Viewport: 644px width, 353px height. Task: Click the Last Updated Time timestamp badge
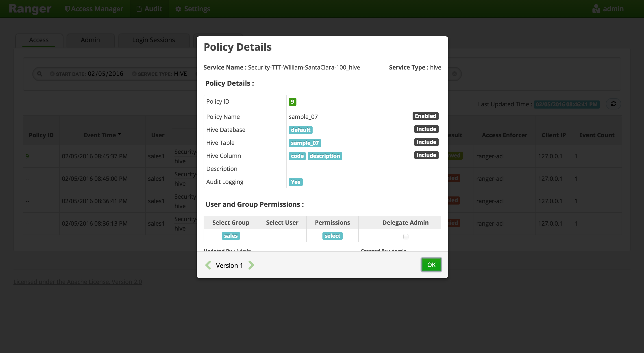(566, 104)
